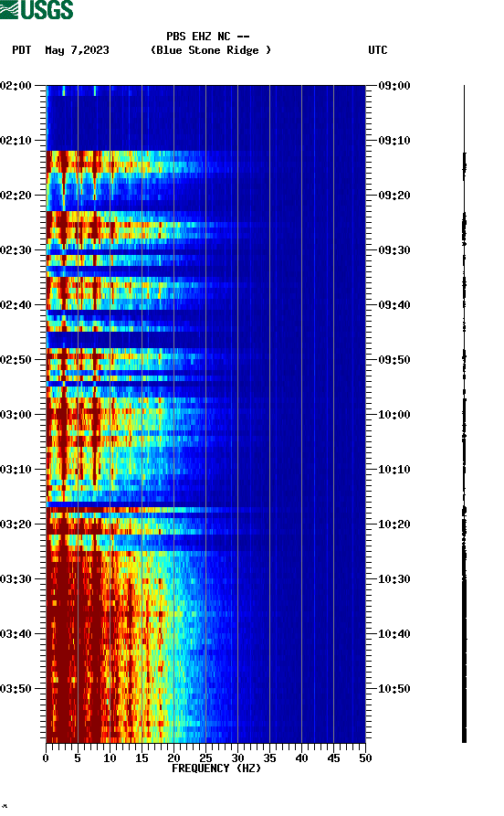The height and width of the screenshot is (816, 504).
Task: Click the '15' frequency axis tick label
Action: click(x=142, y=758)
